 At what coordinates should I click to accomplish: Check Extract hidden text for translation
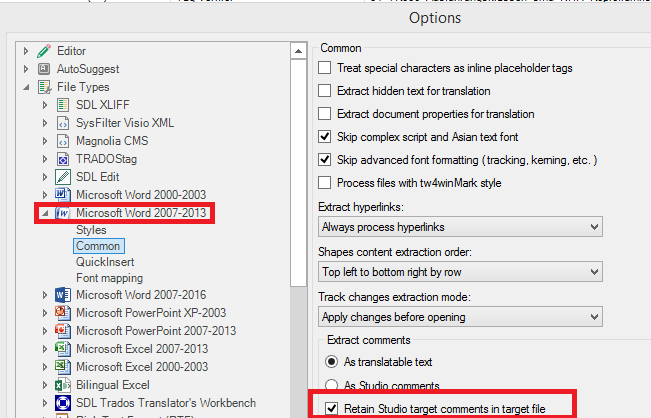pos(325,90)
